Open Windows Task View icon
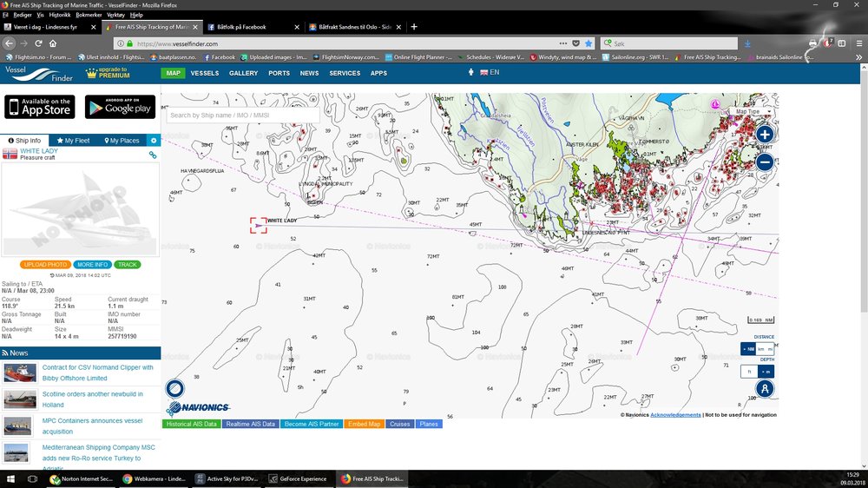This screenshot has width=868, height=488. point(32,479)
